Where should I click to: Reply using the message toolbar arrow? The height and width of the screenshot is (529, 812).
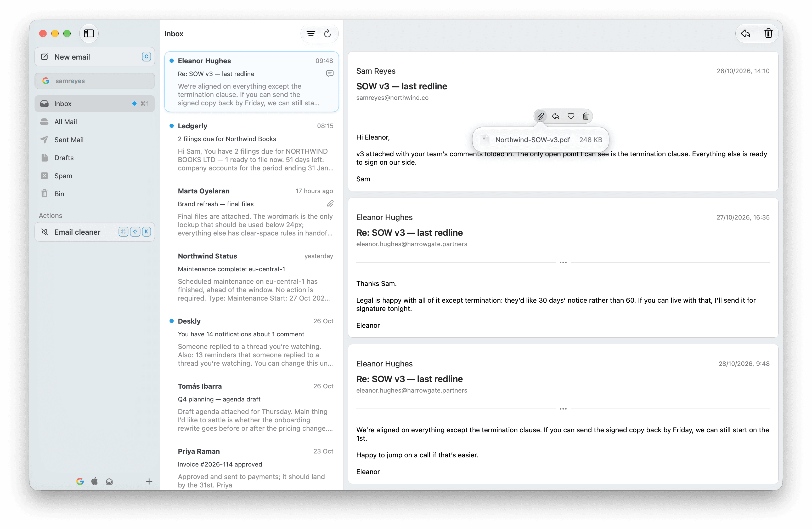556,116
